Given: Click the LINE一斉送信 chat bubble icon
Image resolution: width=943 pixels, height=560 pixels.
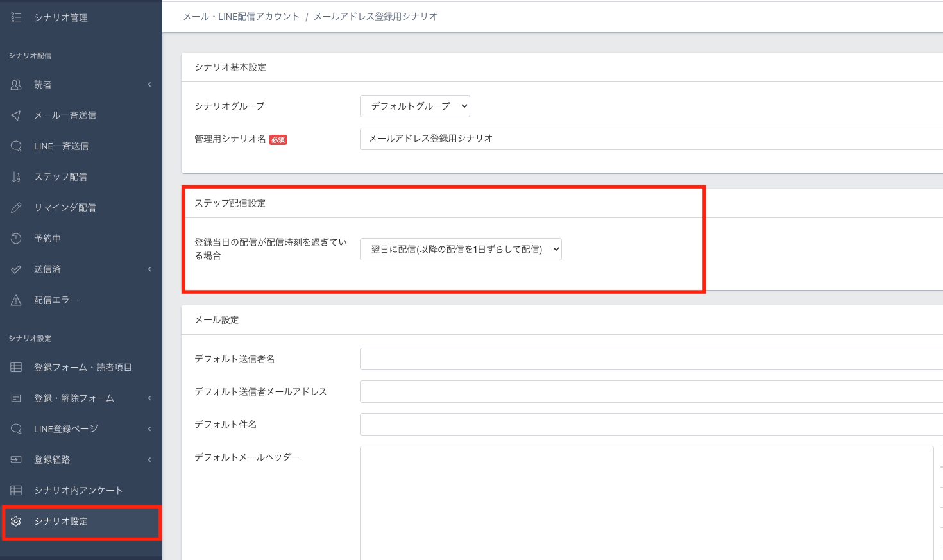Looking at the screenshot, I should pos(16,146).
